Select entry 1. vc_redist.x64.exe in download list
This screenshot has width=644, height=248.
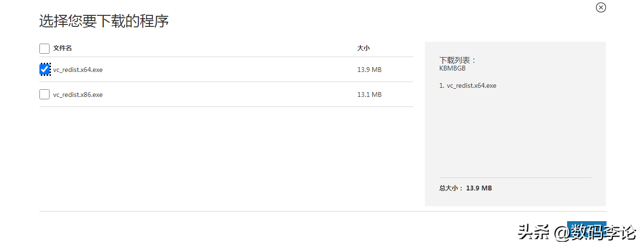(x=468, y=86)
